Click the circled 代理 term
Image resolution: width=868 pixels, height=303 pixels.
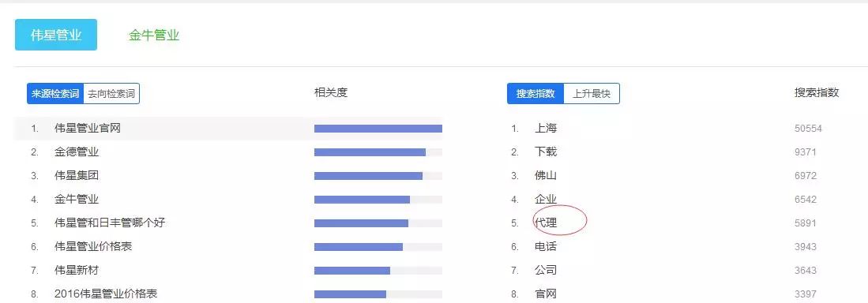coord(546,223)
